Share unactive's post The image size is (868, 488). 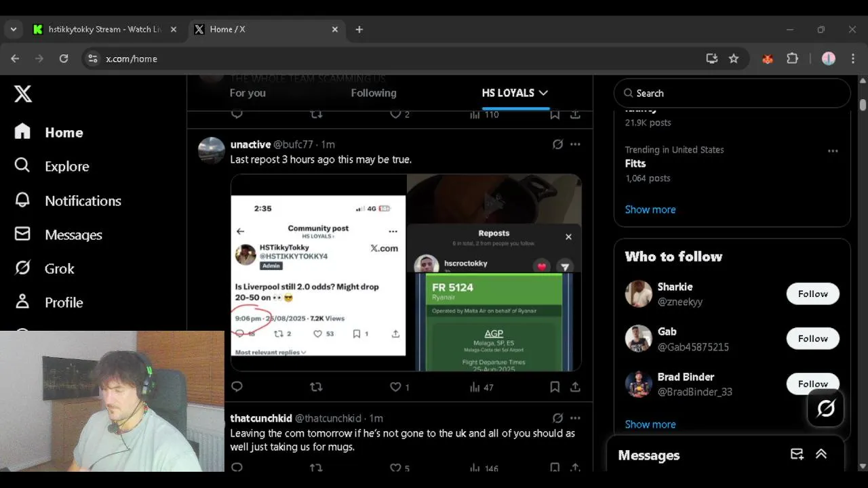(x=575, y=386)
